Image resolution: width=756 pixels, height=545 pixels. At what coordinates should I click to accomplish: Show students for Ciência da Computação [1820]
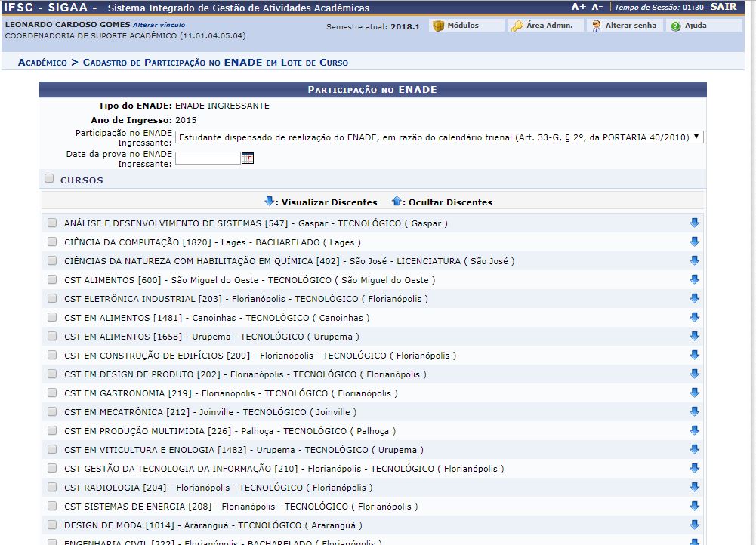point(694,242)
